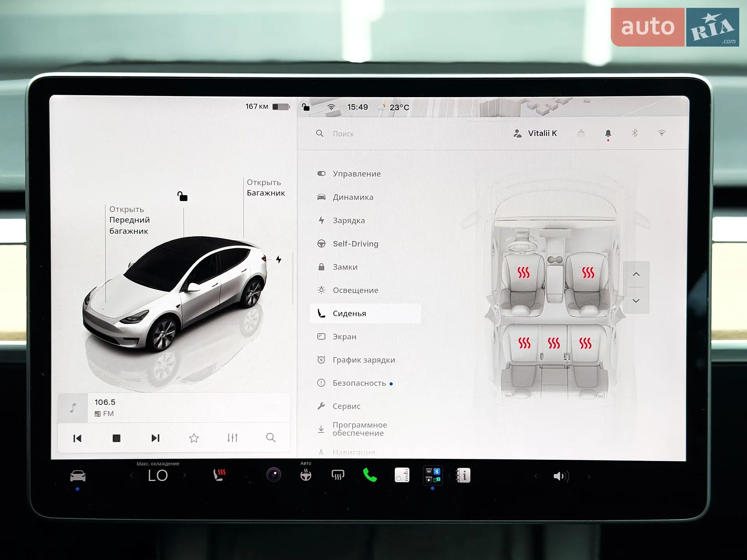Tap the silver Model Y car image
The width and height of the screenshot is (747, 560).
[x=175, y=294]
